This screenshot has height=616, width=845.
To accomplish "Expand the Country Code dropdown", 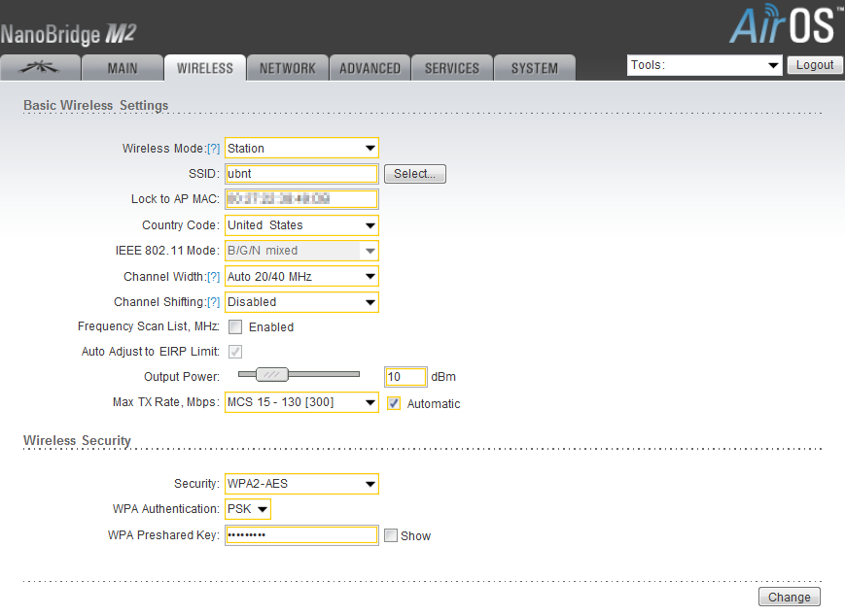I will pyautogui.click(x=301, y=225).
